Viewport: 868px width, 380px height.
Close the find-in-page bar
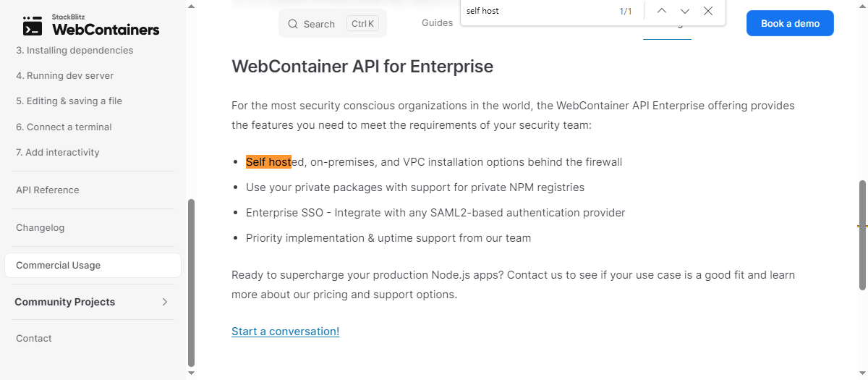click(x=708, y=11)
